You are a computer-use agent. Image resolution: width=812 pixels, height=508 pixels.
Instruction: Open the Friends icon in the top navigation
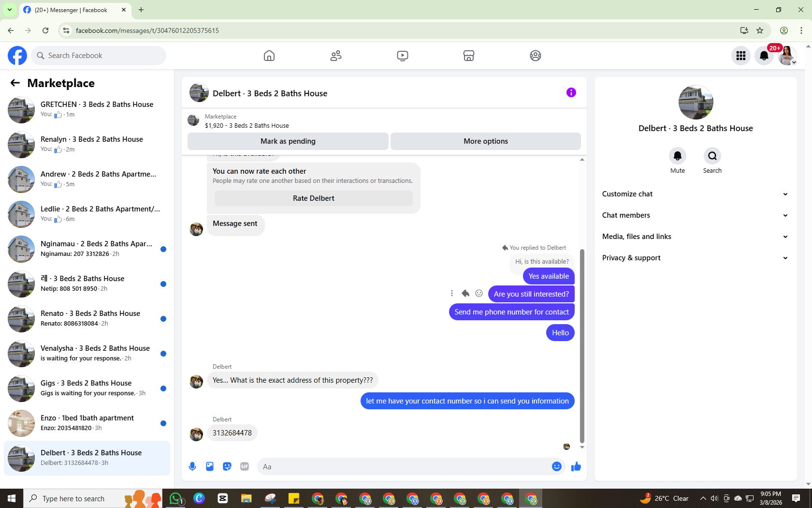pos(336,56)
